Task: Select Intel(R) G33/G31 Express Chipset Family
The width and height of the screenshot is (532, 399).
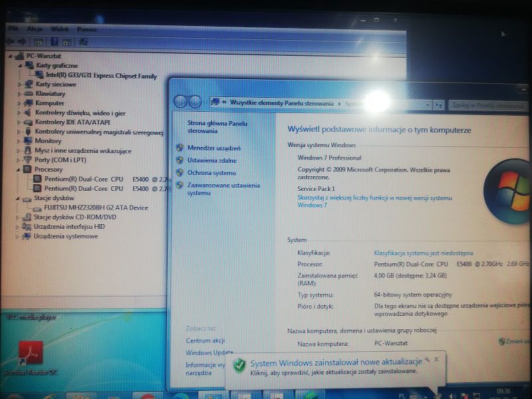Action: pyautogui.click(x=101, y=76)
